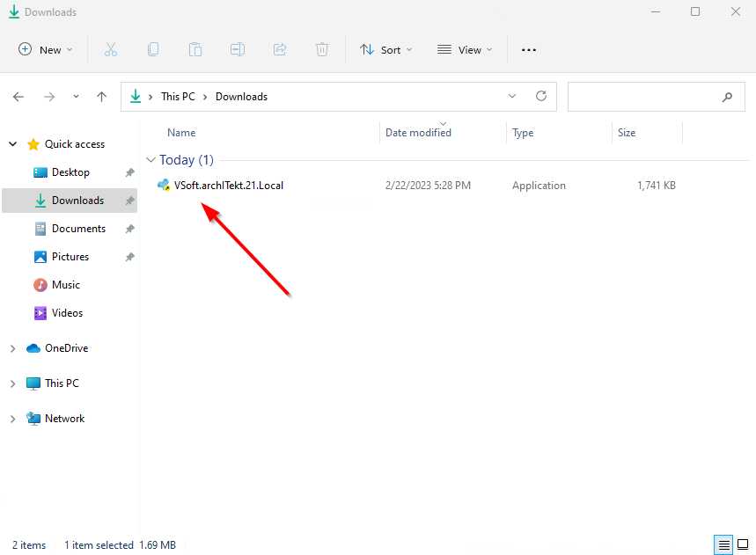Open Pictures in the sidebar
Screen dimensions: 756x555
[x=70, y=257]
